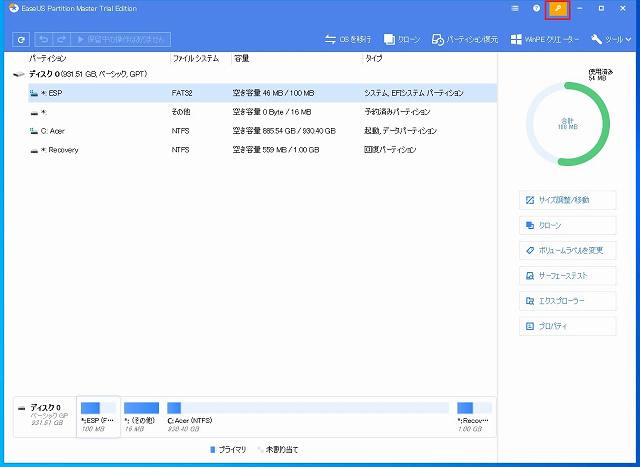The height and width of the screenshot is (467, 640).
Task: Click the クローン button in right panel
Action: click(x=567, y=225)
